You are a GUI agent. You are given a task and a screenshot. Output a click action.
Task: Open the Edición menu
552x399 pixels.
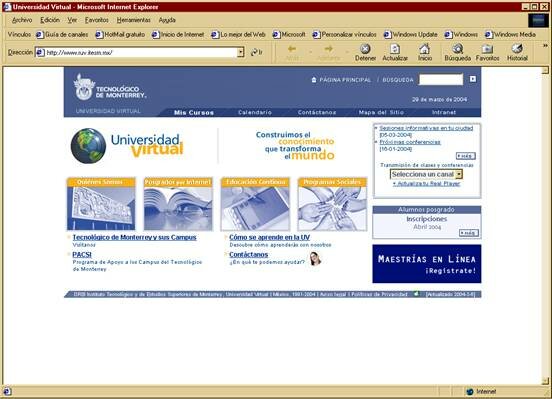[x=50, y=20]
